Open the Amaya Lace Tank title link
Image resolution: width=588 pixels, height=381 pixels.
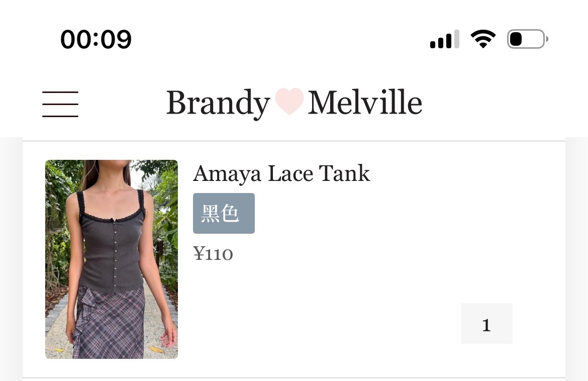tap(281, 173)
